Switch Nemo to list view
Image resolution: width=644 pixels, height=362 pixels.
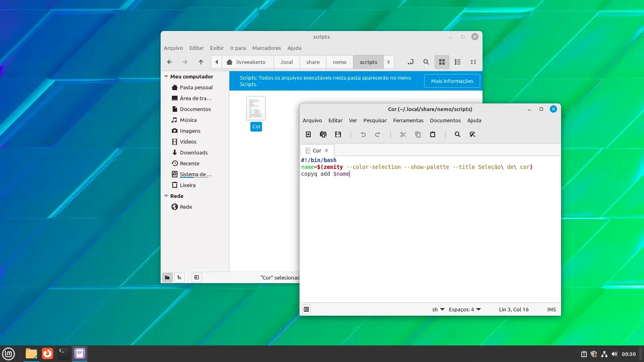(x=458, y=62)
